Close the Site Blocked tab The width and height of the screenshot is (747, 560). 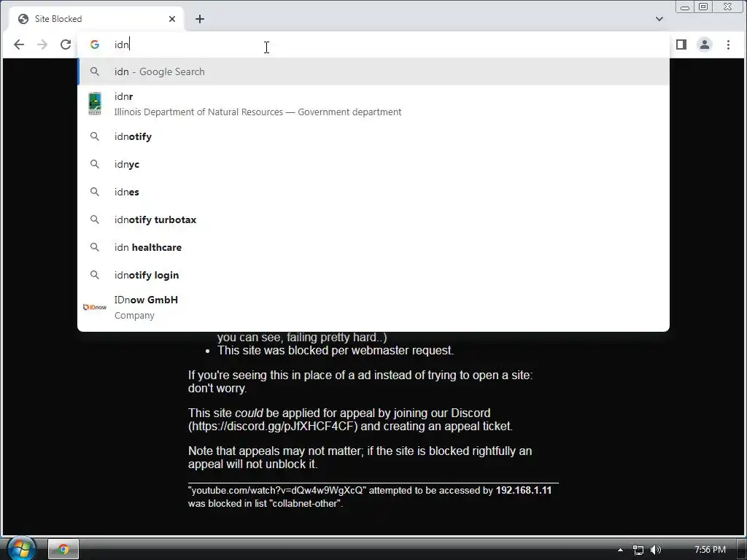(172, 19)
